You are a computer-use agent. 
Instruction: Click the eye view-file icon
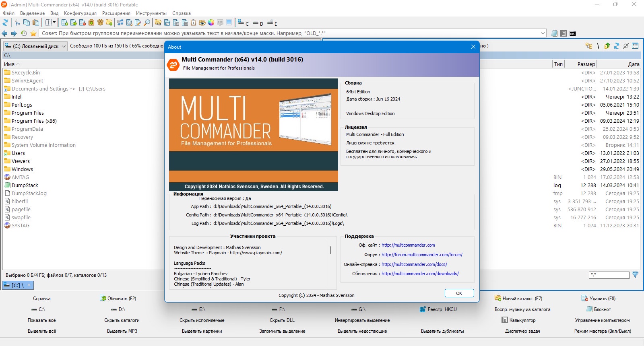202,23
